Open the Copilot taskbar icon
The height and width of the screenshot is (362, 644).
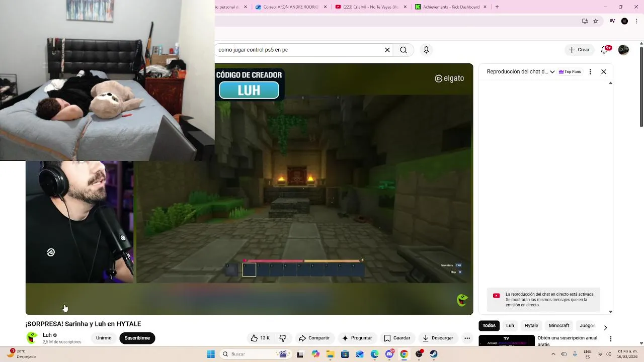click(315, 354)
